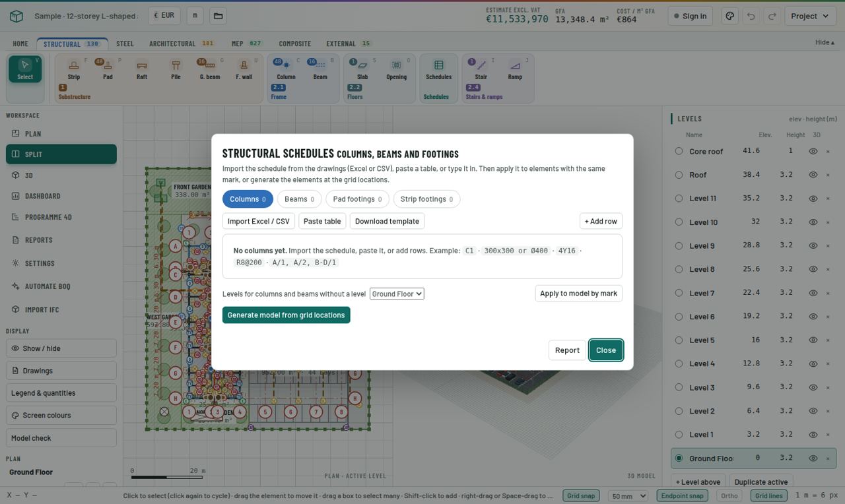
Task: Click the redo arrow icon
Action: click(772, 16)
